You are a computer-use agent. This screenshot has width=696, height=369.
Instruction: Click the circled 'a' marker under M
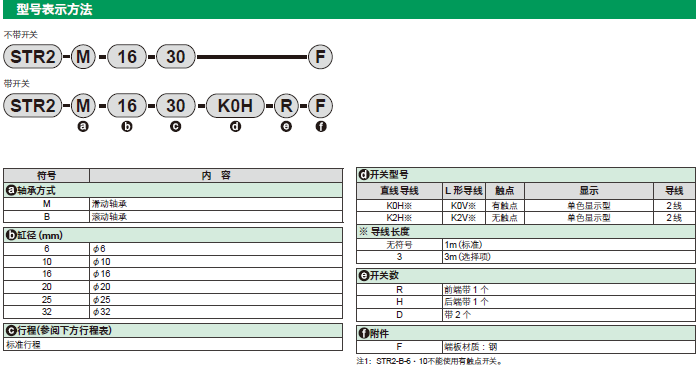pyautogui.click(x=83, y=127)
